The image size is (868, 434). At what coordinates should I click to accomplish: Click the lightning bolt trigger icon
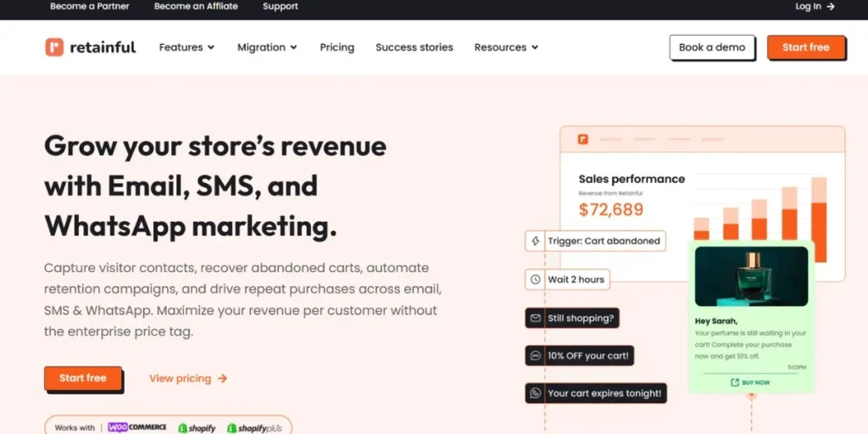click(x=535, y=241)
